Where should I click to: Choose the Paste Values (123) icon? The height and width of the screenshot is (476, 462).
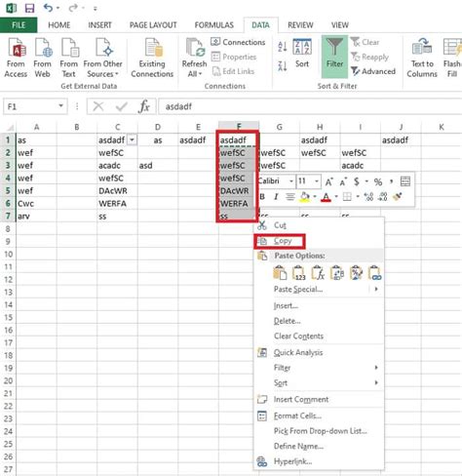click(299, 273)
